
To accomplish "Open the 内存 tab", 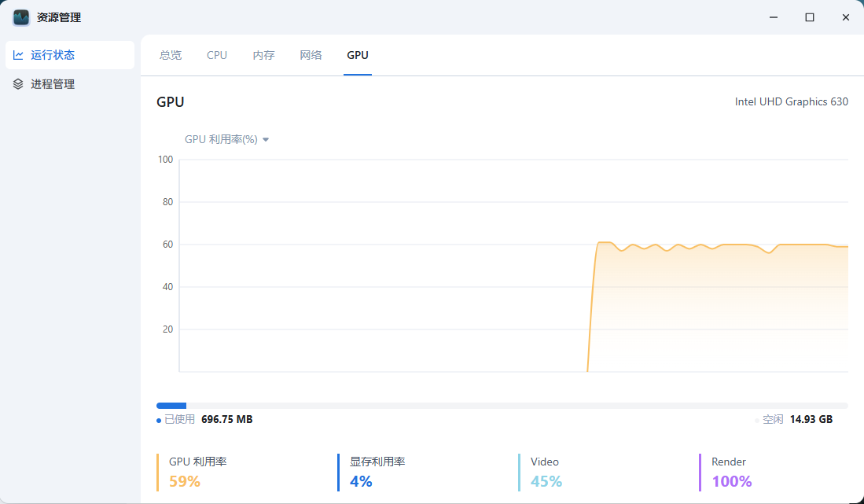I will (263, 55).
